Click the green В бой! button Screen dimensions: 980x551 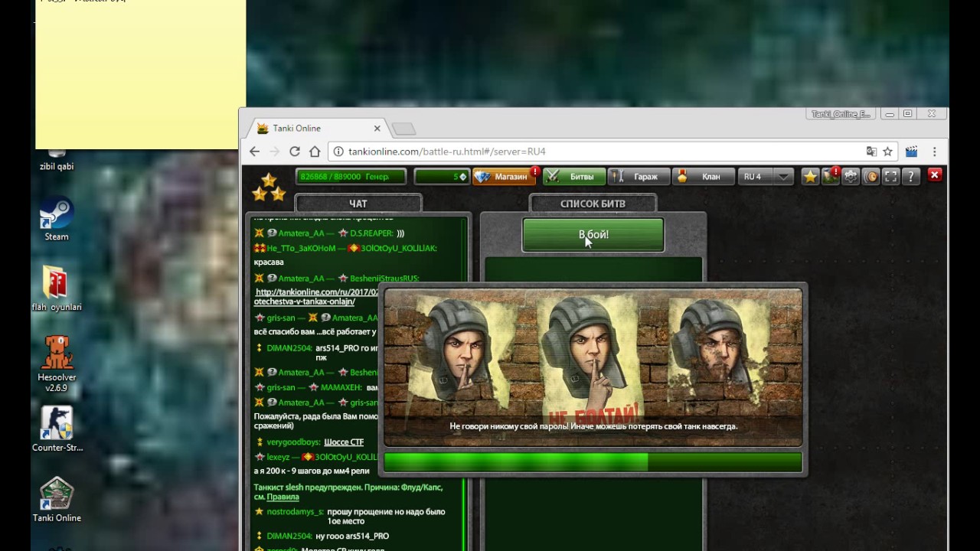point(593,235)
